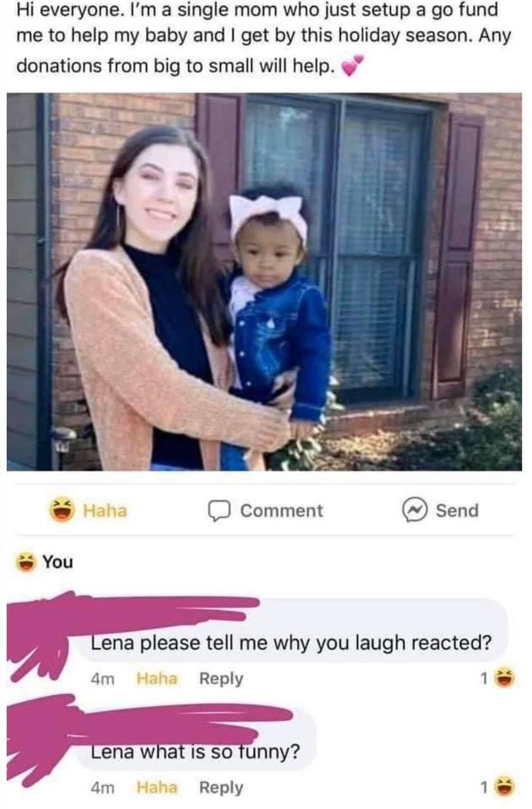Click the 4m timestamp on "laugh reacted" comment
Viewport: 532px width, 809px height.
[102, 678]
